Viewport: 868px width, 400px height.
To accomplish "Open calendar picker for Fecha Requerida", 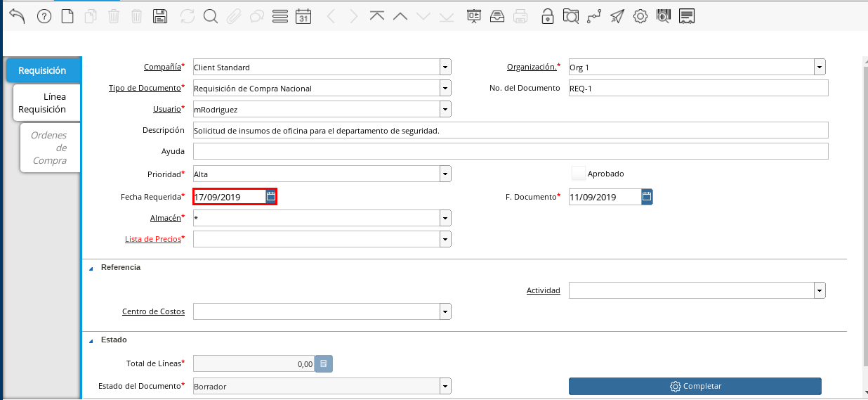I will tap(270, 197).
